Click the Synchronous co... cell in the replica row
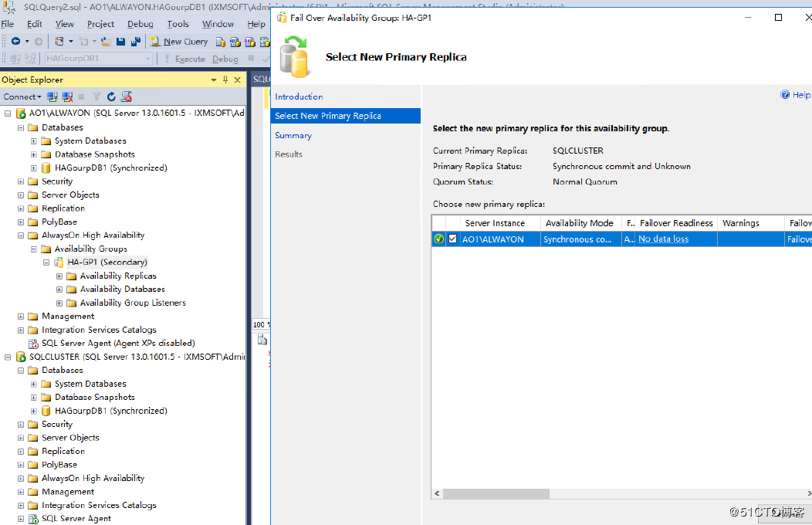Image resolution: width=812 pixels, height=525 pixels. 580,239
